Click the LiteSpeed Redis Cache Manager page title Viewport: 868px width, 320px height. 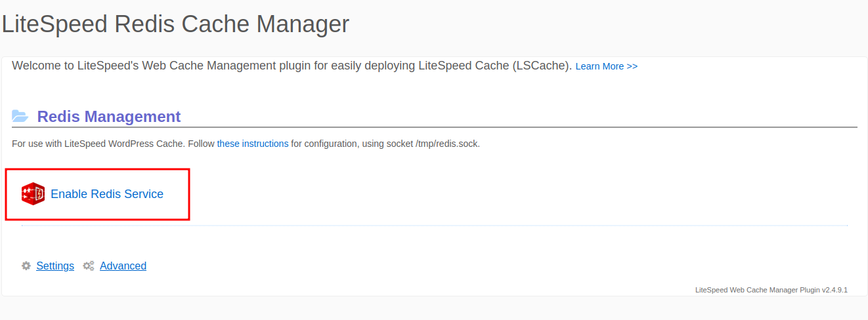pyautogui.click(x=175, y=24)
